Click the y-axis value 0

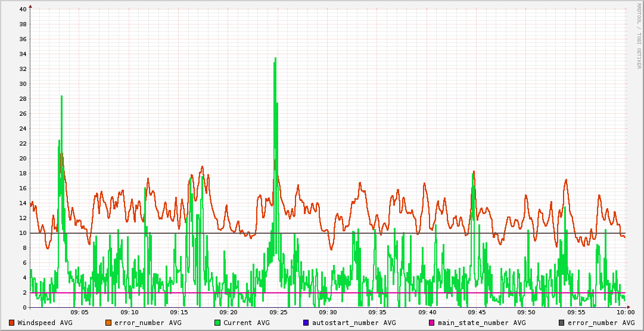coord(24,308)
